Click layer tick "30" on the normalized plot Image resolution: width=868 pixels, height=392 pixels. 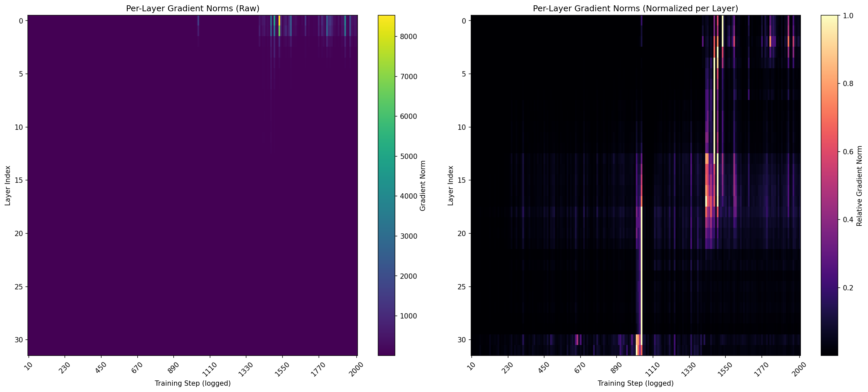462,340
